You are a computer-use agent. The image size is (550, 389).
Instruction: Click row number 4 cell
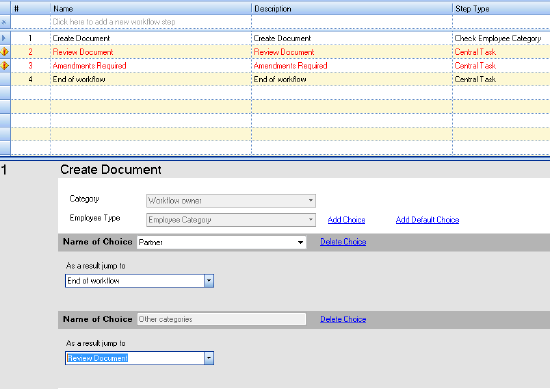(x=31, y=79)
